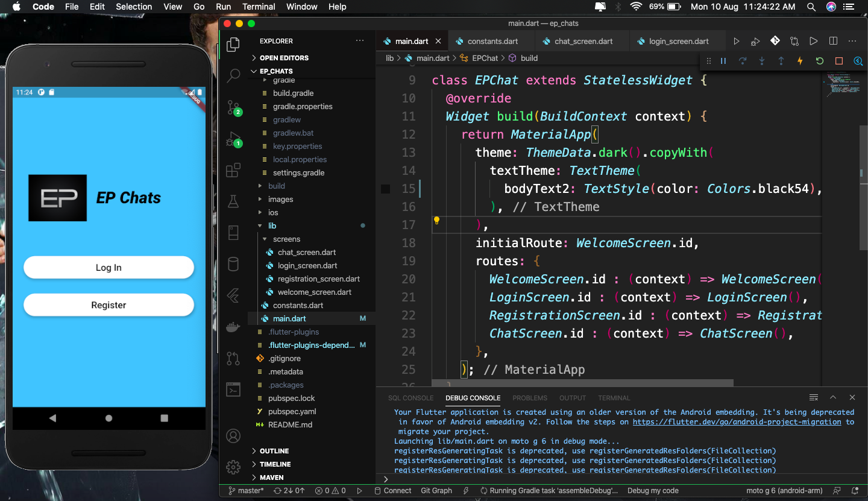
Task: Split the editor to the right
Action: [x=833, y=41]
